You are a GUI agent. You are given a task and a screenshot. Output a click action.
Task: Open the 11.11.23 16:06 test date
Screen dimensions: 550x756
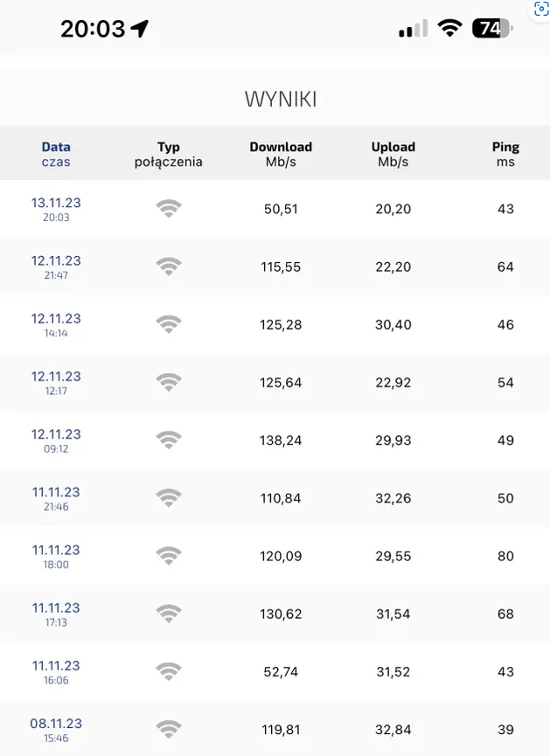[56, 671]
